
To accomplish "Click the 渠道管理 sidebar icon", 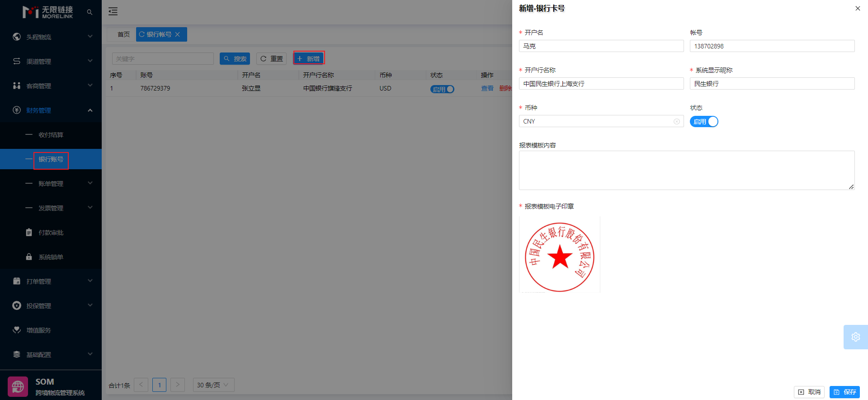I will click(x=17, y=61).
